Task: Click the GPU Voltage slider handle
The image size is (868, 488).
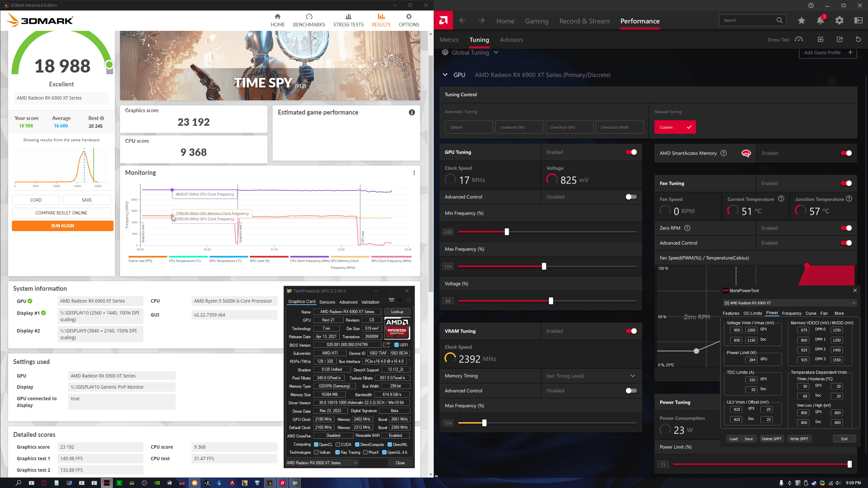Action: click(x=551, y=301)
